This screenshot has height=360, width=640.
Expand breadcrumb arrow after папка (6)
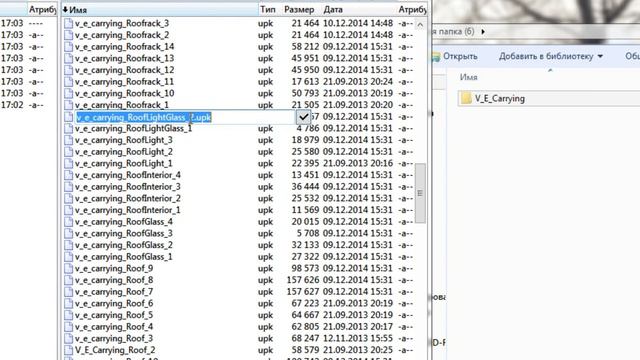[x=483, y=31]
